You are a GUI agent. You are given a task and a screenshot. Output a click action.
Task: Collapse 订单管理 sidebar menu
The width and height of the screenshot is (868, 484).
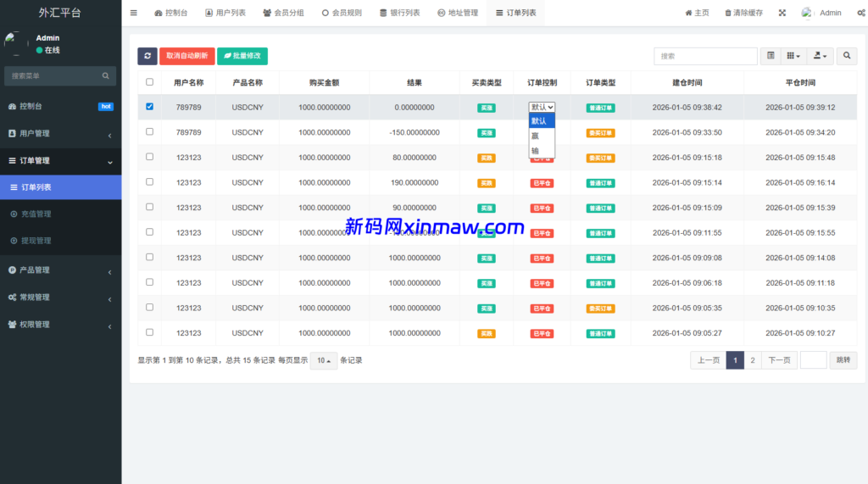click(x=60, y=160)
